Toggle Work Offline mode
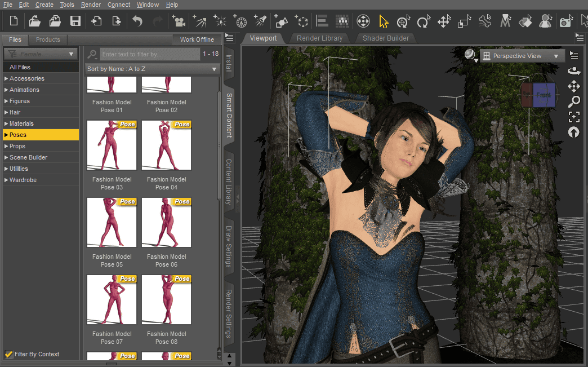 (197, 39)
